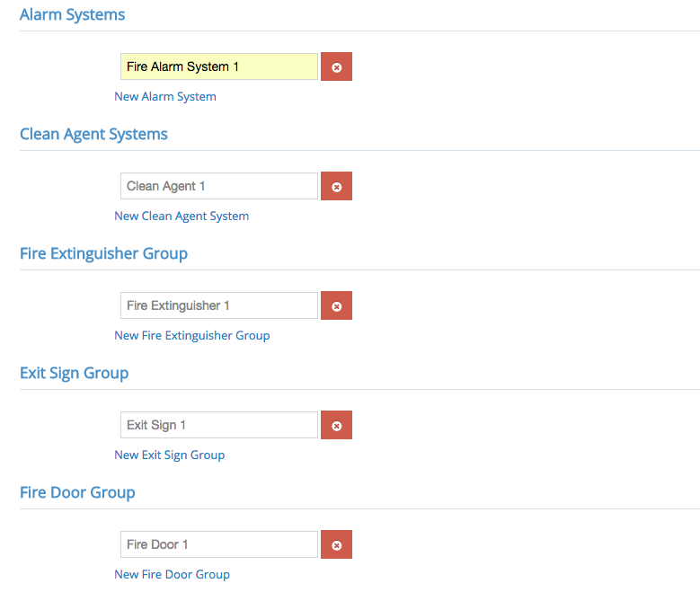Delete the Exit Sign 1 entry
This screenshot has height=592, width=700.
coord(336,425)
